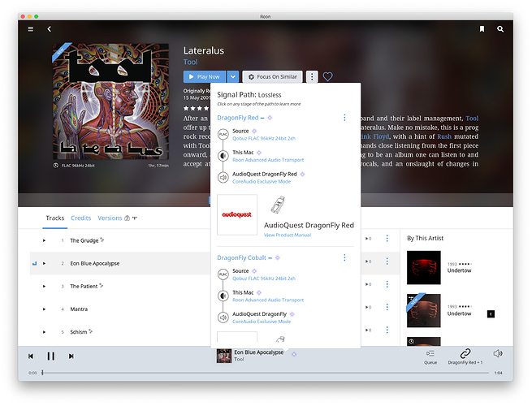Image resolution: width=532 pixels, height=406 pixels.
Task: Select the Tracks tab
Action: click(x=55, y=218)
